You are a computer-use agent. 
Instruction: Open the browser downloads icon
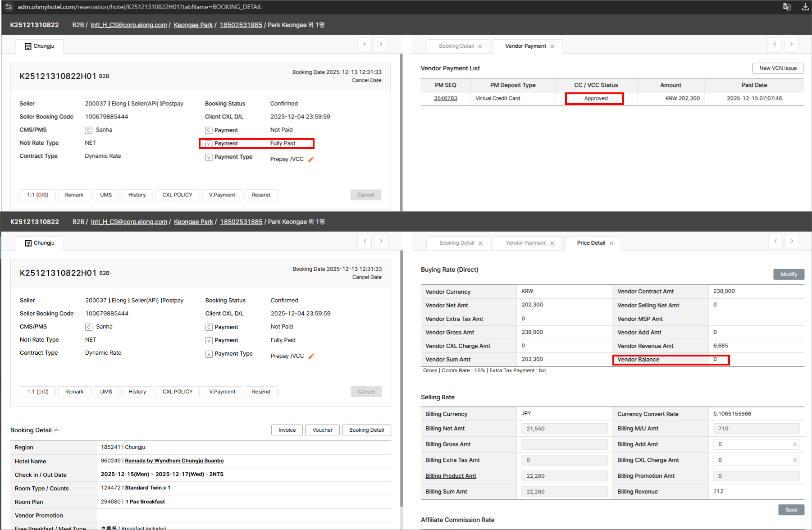[805, 7]
